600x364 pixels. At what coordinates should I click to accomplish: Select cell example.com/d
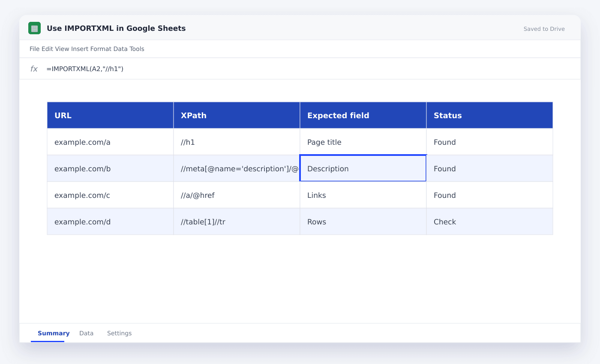(110, 221)
